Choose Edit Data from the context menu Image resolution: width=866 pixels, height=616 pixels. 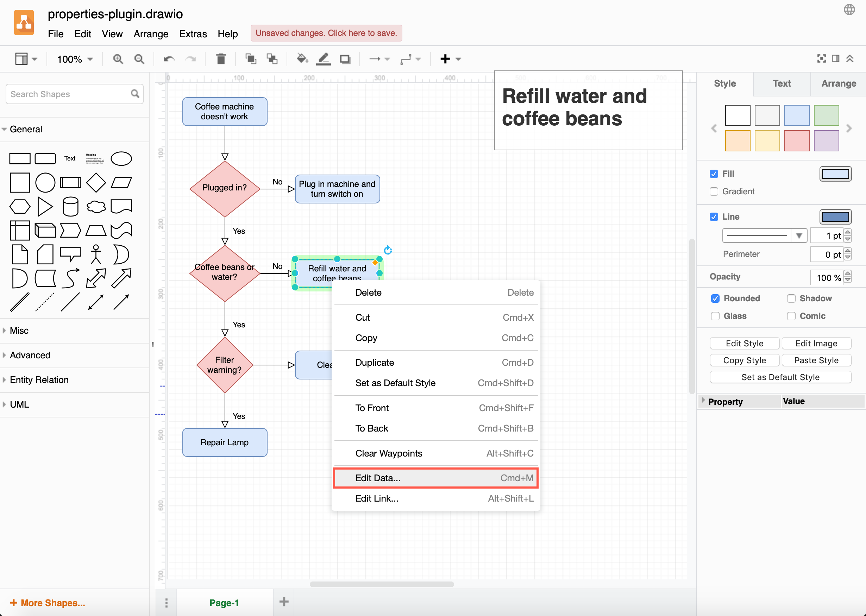[378, 478]
